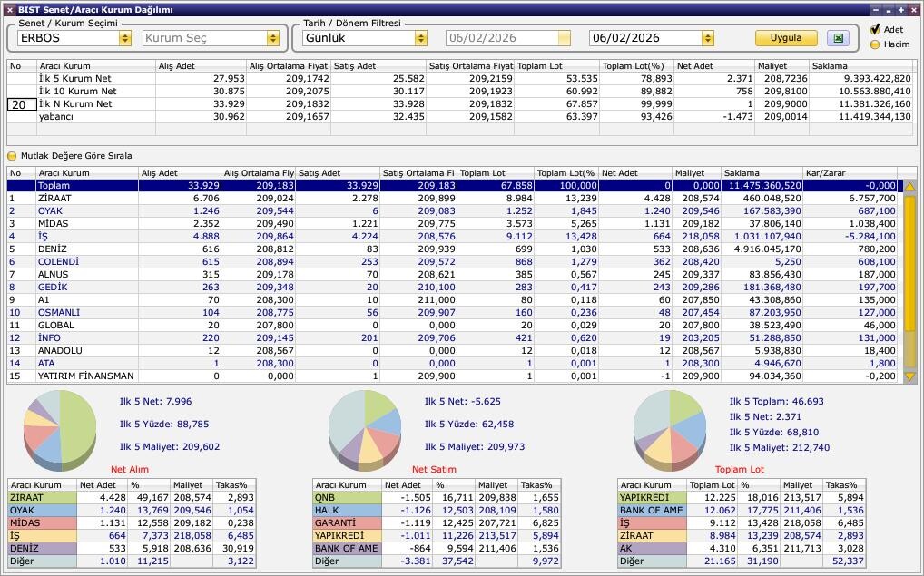The height and width of the screenshot is (576, 924).
Task: Click the window icon at title bar left
Action: [9, 10]
